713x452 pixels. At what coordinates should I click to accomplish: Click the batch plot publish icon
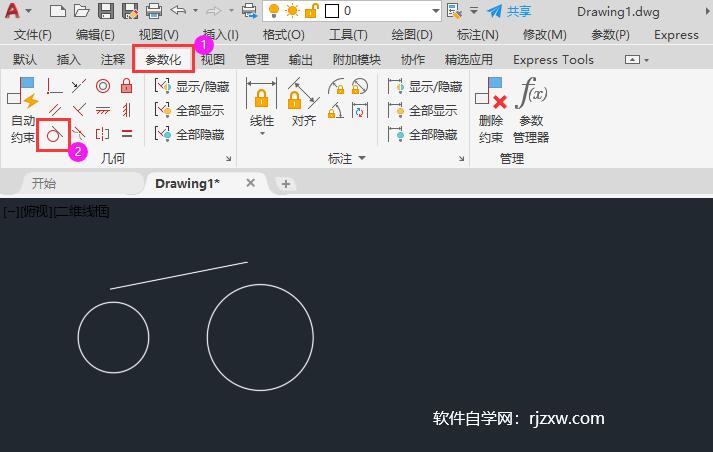(x=249, y=10)
